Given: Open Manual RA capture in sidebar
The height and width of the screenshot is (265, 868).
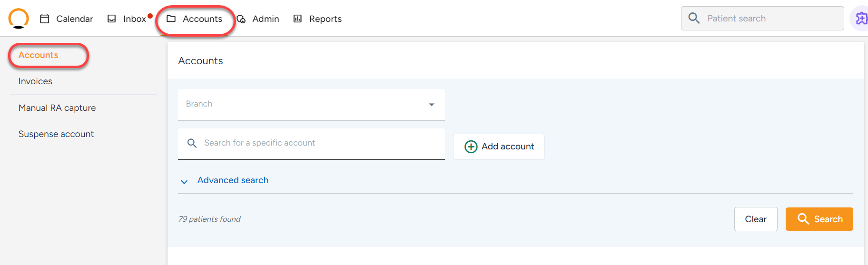Looking at the screenshot, I should 57,108.
